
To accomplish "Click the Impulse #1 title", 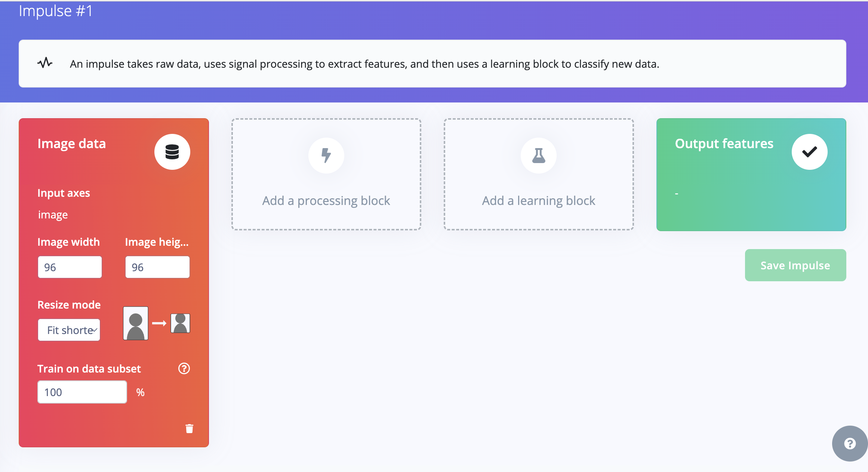I will 56,11.
